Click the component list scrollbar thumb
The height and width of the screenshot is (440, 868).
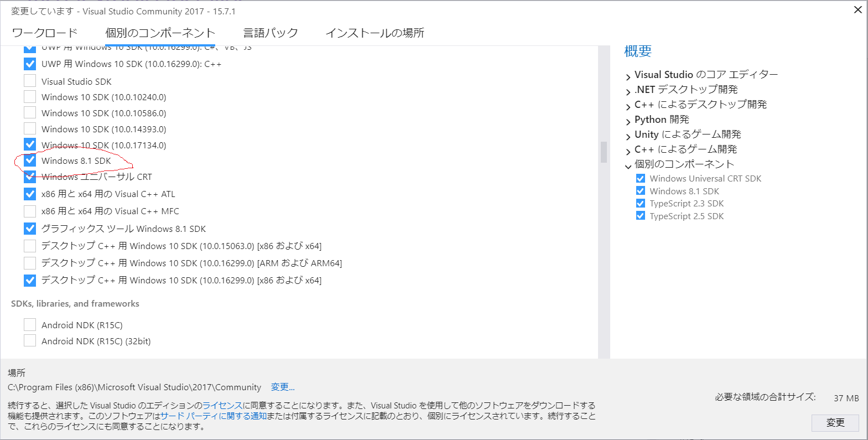tap(604, 152)
